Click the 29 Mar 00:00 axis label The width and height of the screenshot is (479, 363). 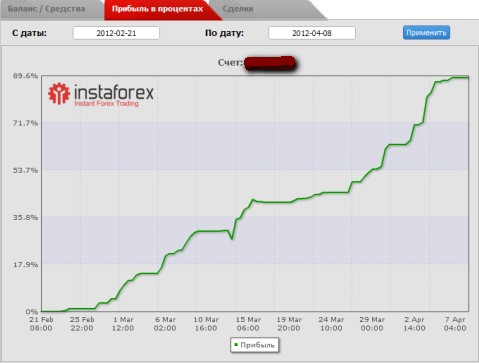[372, 324]
